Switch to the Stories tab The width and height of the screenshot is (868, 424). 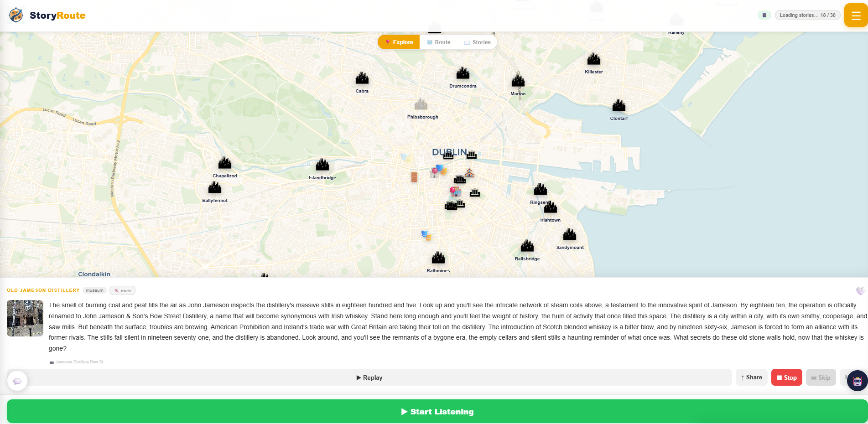point(478,42)
